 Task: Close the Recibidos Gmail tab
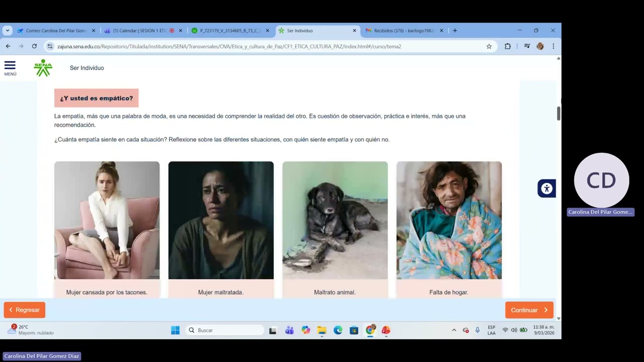pos(442,31)
